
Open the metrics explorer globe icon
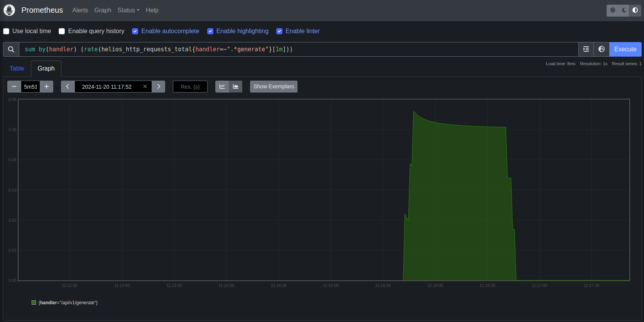602,49
